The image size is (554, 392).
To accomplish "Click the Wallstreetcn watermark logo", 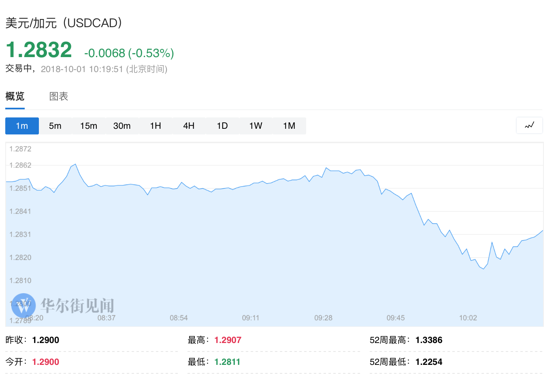I will click(23, 306).
